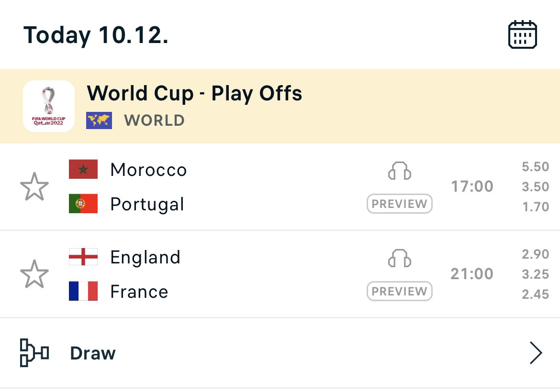This screenshot has height=392, width=560.
Task: Click the tournament bracket Draw icon
Action: click(34, 353)
